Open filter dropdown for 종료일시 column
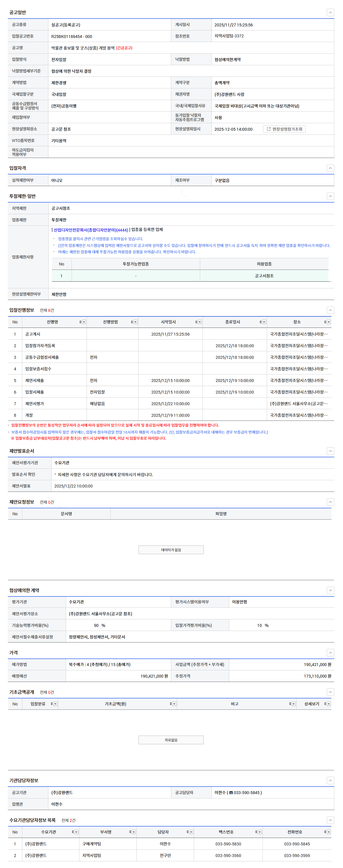Viewport: 343px width, 868px height. tap(264, 322)
